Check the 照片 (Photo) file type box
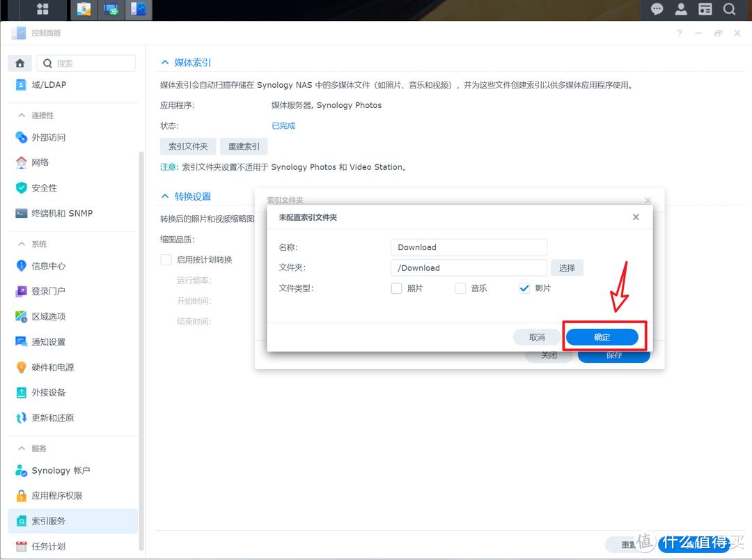This screenshot has width=752, height=560. [397, 288]
